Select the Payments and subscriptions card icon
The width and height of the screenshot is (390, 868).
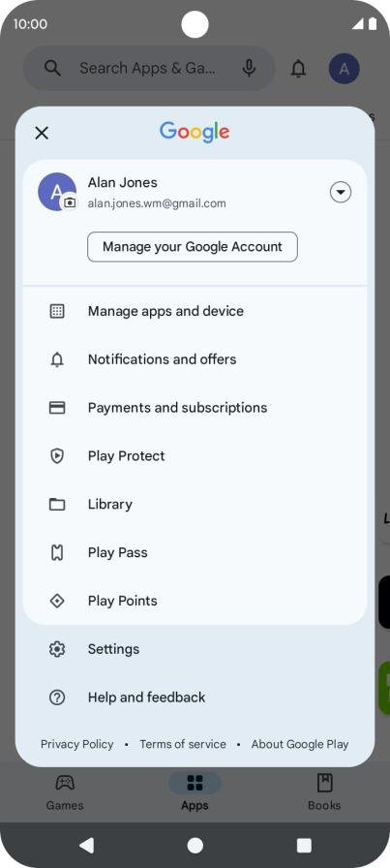tap(57, 408)
